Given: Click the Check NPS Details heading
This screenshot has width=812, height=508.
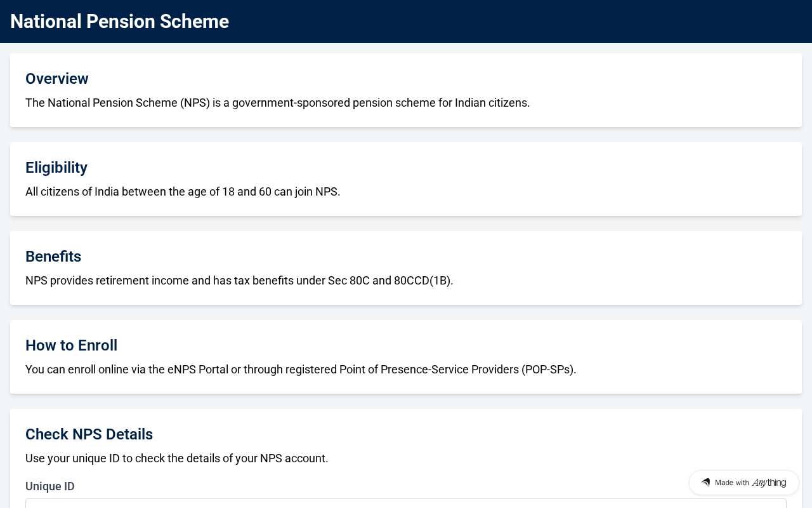Looking at the screenshot, I should click(89, 434).
